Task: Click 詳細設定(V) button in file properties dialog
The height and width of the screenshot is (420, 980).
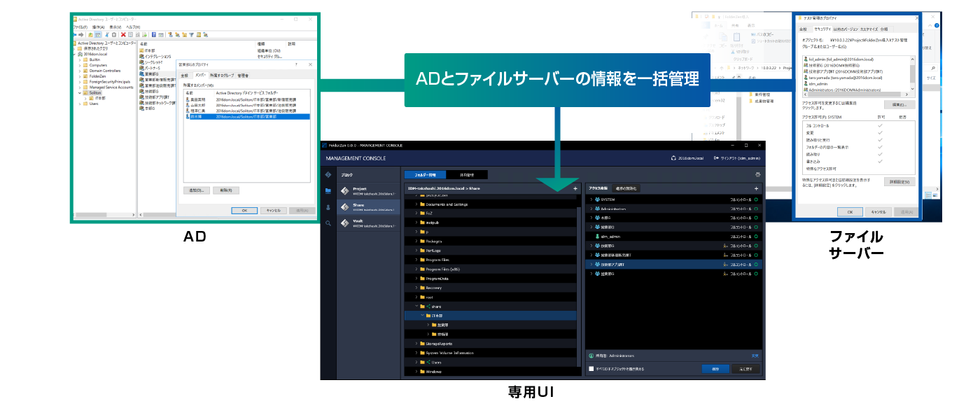Action: pos(899,181)
